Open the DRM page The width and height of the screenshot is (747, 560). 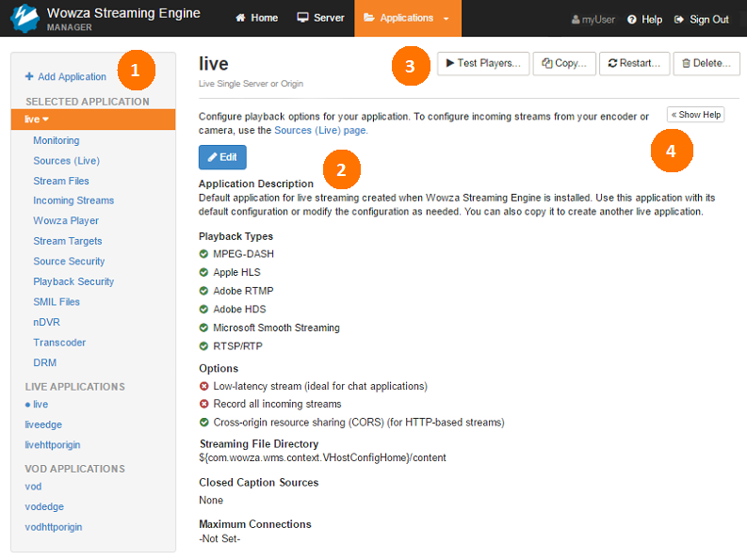pos(45,363)
